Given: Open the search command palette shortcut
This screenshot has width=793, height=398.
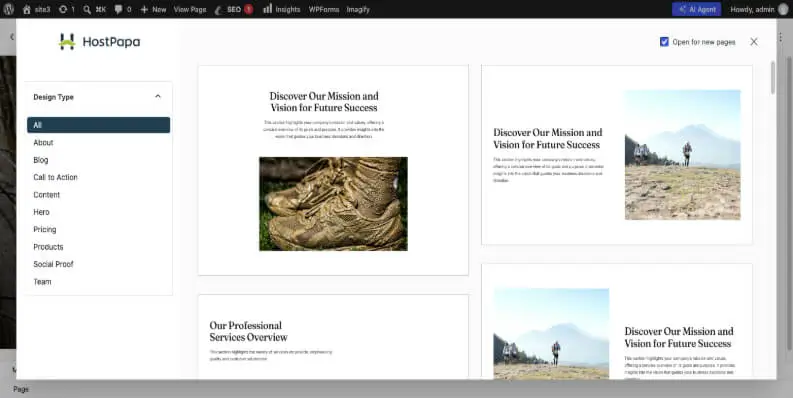Looking at the screenshot, I should [x=95, y=9].
